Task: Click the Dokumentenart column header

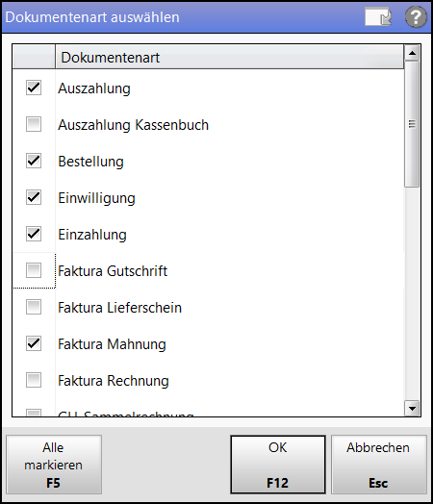Action: pos(230,57)
